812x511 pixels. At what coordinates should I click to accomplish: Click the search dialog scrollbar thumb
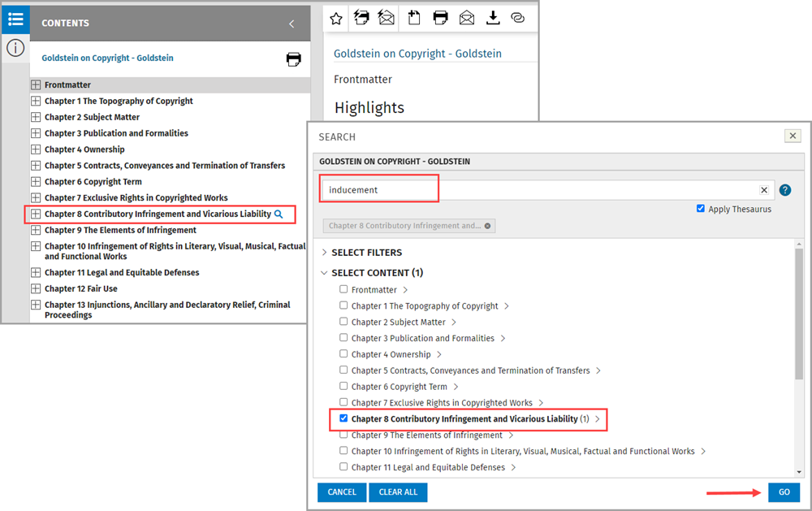[798, 314]
